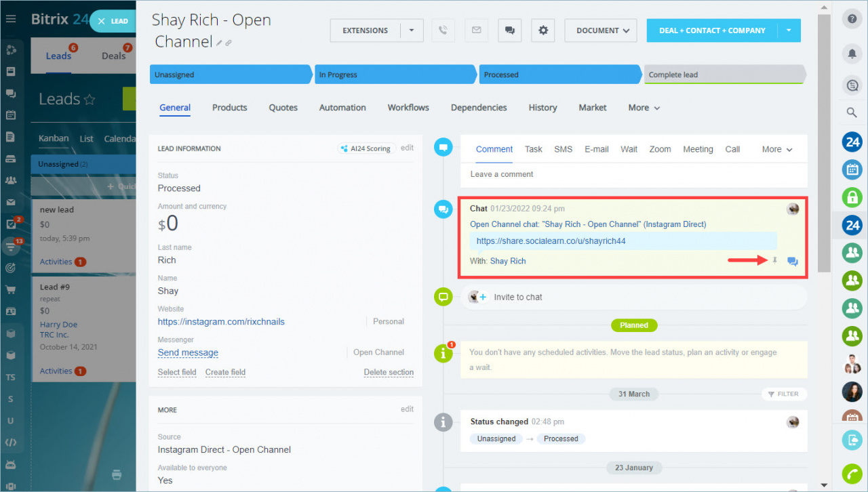Image resolution: width=868 pixels, height=492 pixels.
Task: Open the instagram.com/rixchnails website link
Action: (221, 322)
